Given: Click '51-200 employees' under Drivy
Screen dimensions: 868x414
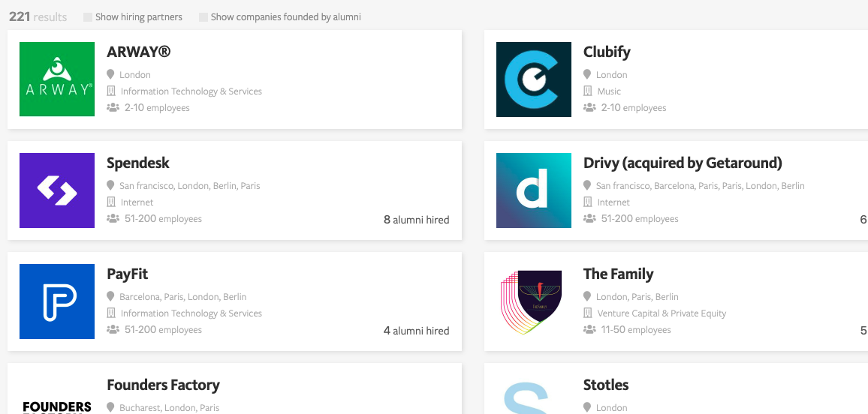Looking at the screenshot, I should point(640,219).
